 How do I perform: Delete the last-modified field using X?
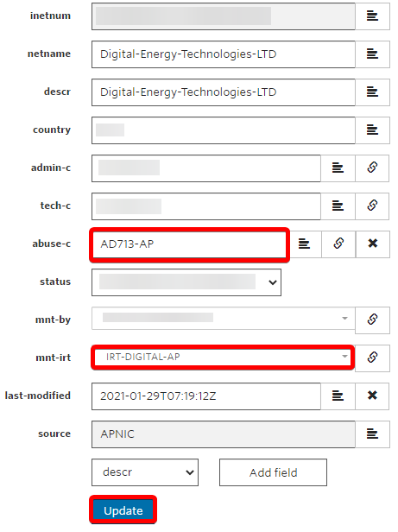pyautogui.click(x=372, y=396)
